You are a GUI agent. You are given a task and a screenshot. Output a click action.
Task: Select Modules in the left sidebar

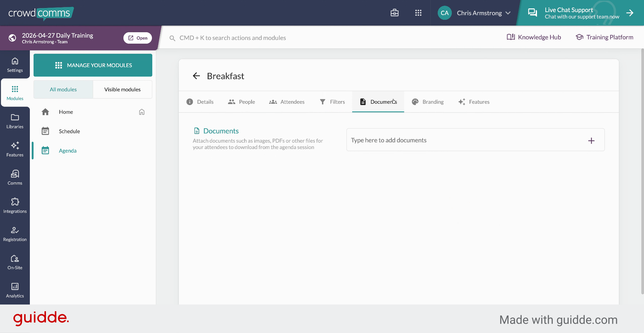15,93
